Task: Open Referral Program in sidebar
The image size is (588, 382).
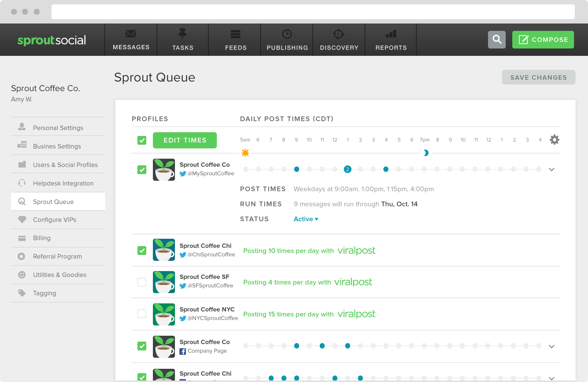Action: (58, 256)
